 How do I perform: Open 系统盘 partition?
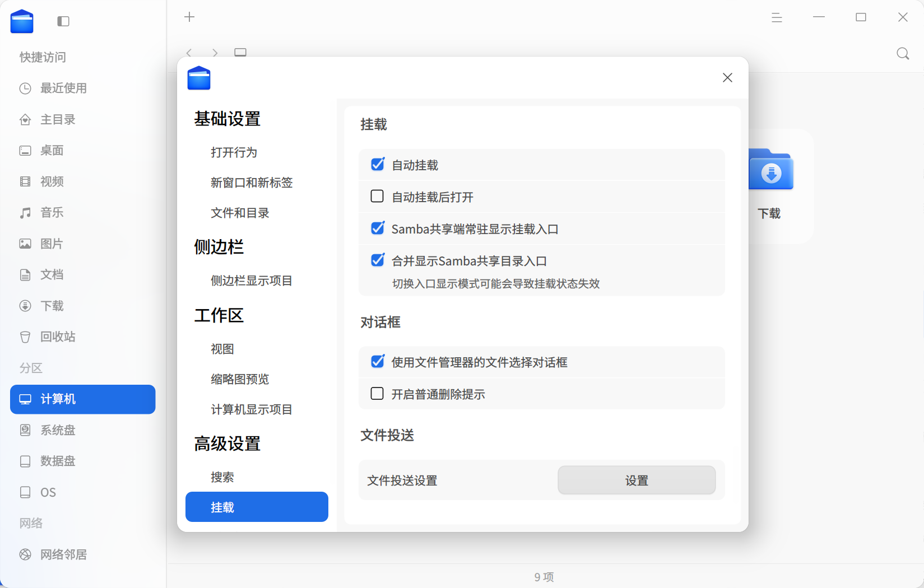pos(82,430)
